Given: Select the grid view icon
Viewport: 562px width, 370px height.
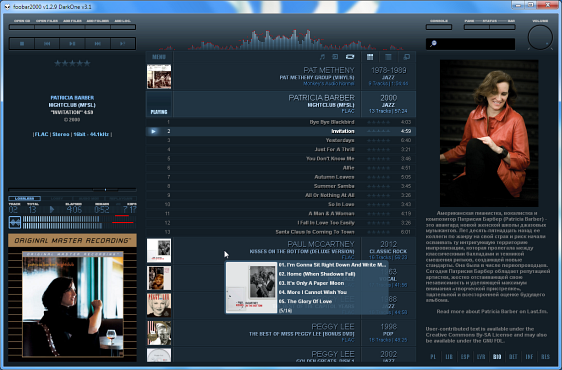Looking at the screenshot, I should click(370, 57).
